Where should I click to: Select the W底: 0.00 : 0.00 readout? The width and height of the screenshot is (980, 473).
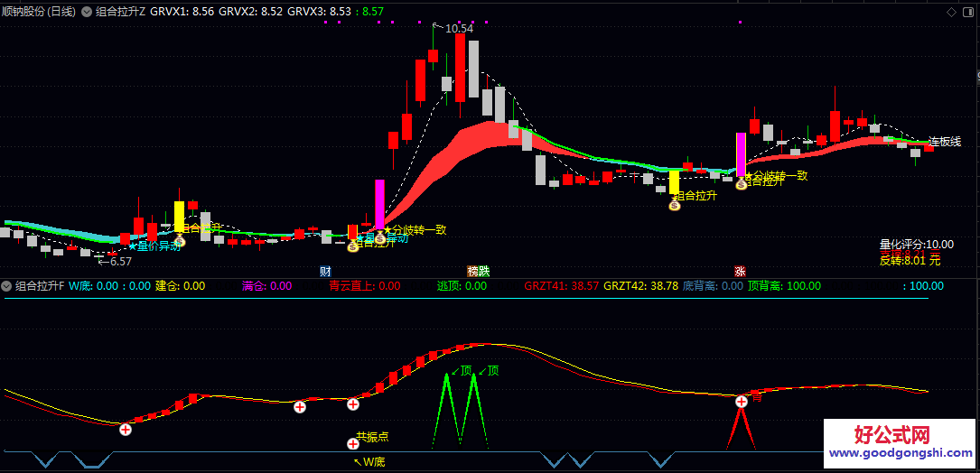coord(109,286)
